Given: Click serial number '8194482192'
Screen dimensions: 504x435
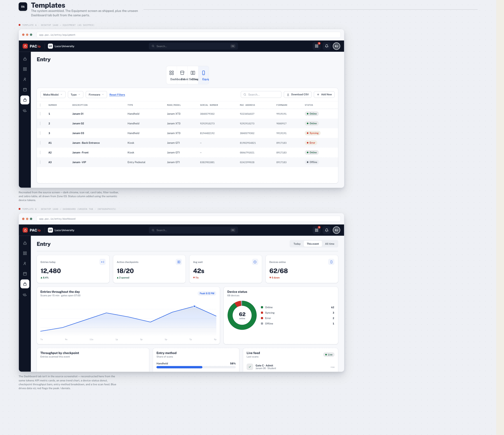Looking at the screenshot, I should click(x=207, y=133).
